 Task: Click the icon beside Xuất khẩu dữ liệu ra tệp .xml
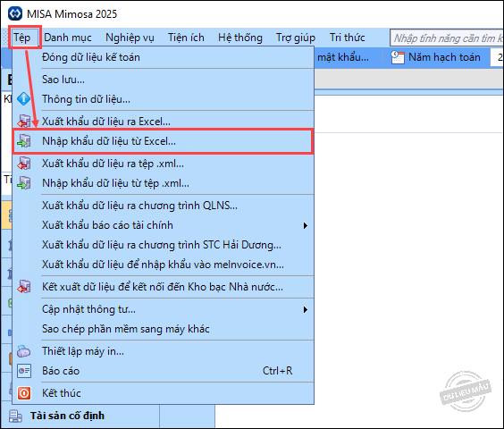24,164
